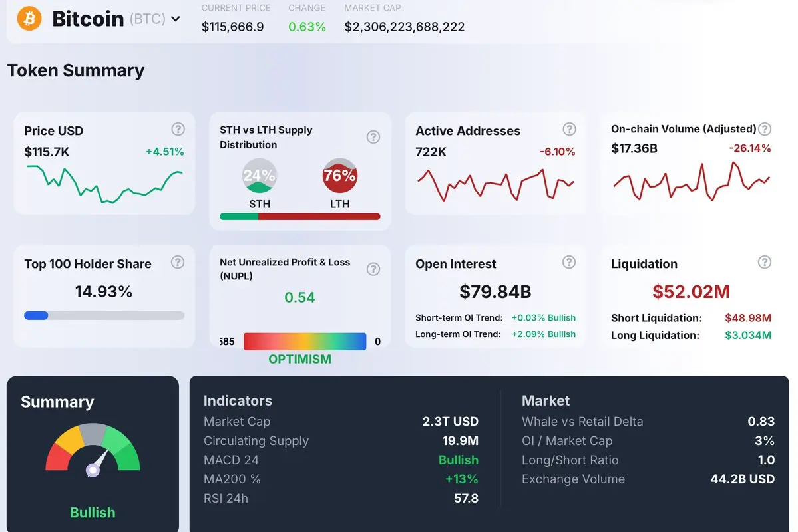Screen dimensions: 798x532
Task: Click the OI / Market Cap 3% value
Action: pyautogui.click(x=765, y=440)
